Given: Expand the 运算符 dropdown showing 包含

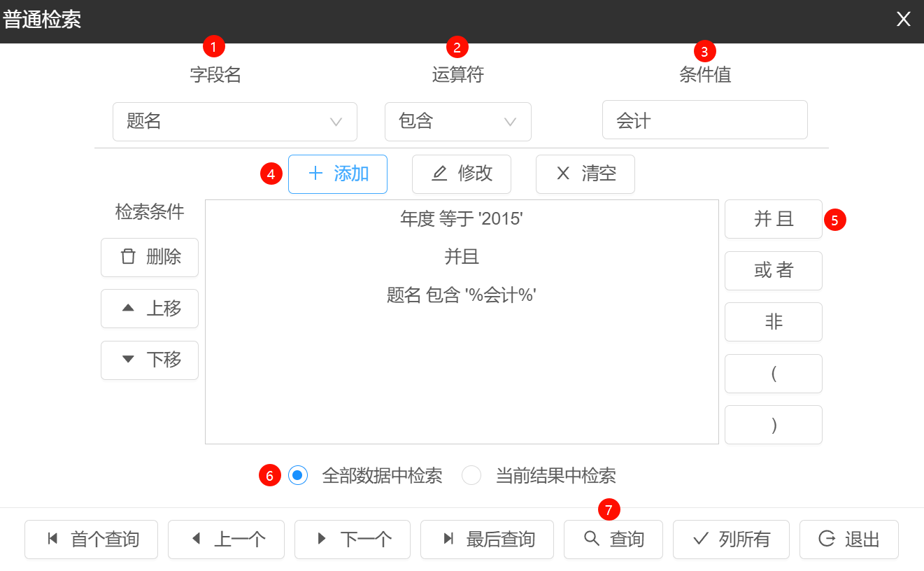Looking at the screenshot, I should [457, 122].
